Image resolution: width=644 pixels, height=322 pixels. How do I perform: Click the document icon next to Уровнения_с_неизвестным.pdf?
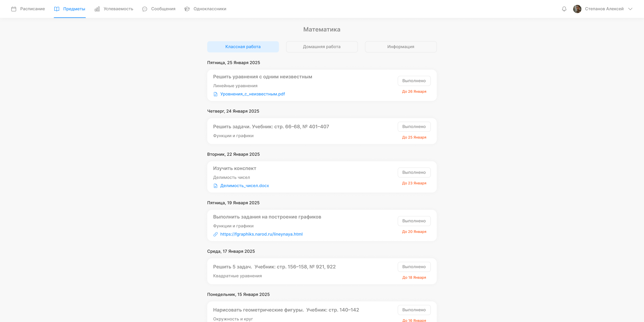pyautogui.click(x=216, y=94)
